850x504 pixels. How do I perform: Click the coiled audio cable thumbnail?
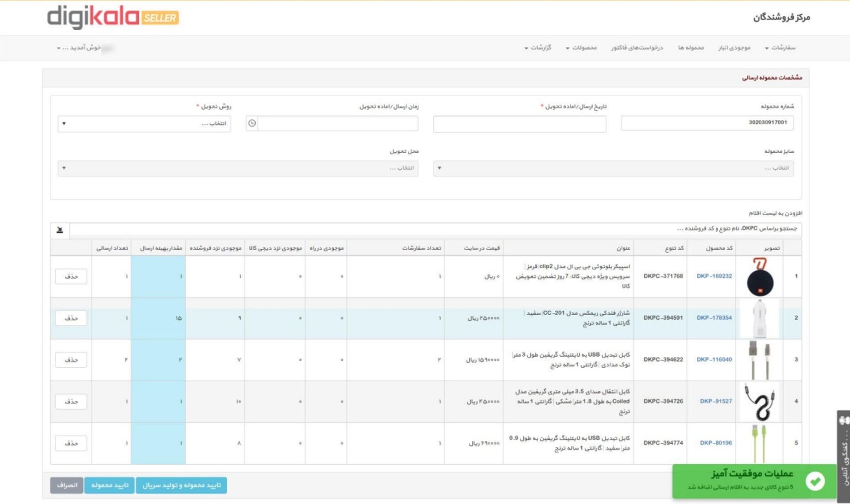click(760, 402)
